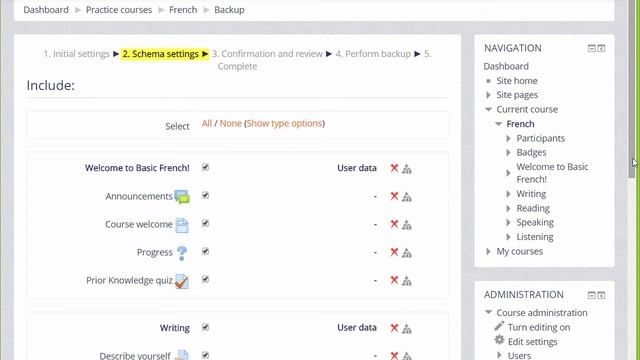Click anonymize icon in Progress row
The image size is (640, 360).
tap(407, 253)
